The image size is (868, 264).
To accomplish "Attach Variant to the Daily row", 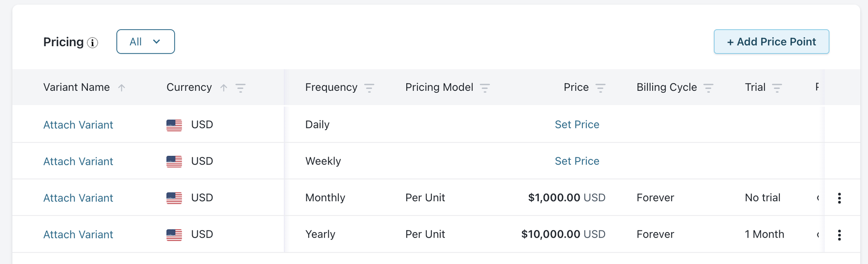I will click(78, 125).
